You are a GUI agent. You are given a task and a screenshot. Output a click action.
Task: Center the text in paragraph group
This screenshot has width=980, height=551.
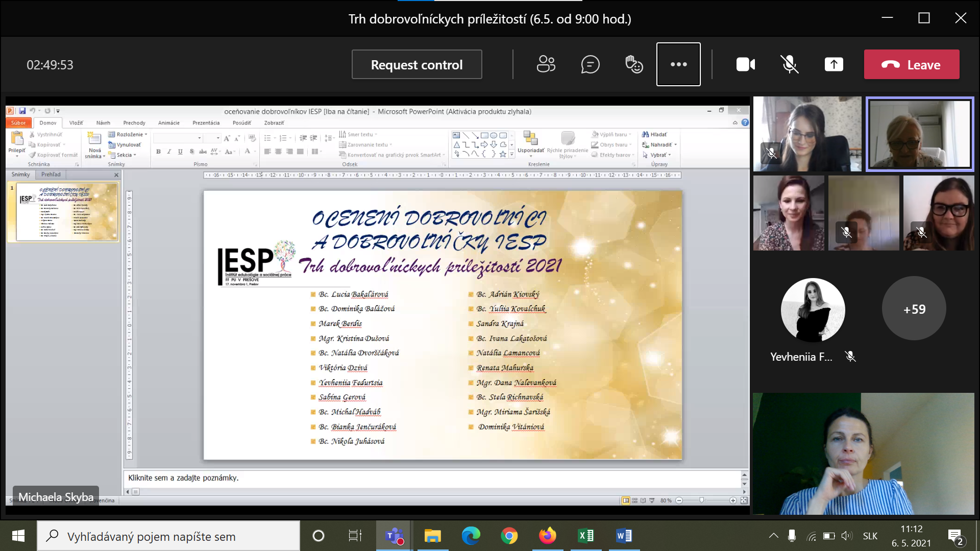pos(278,152)
